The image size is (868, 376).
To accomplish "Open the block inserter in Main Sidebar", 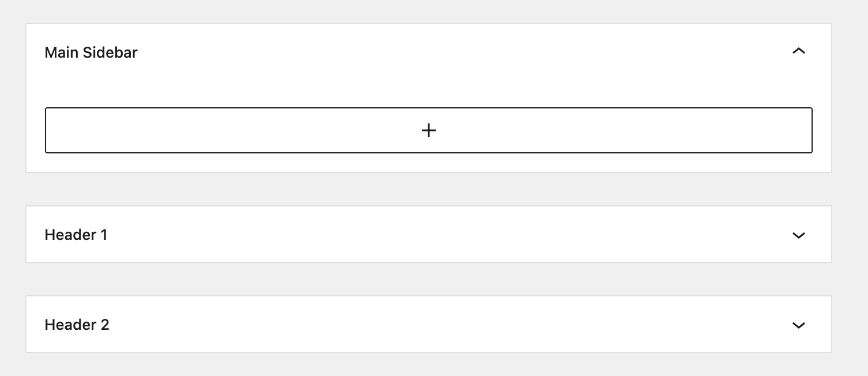I will point(429,130).
